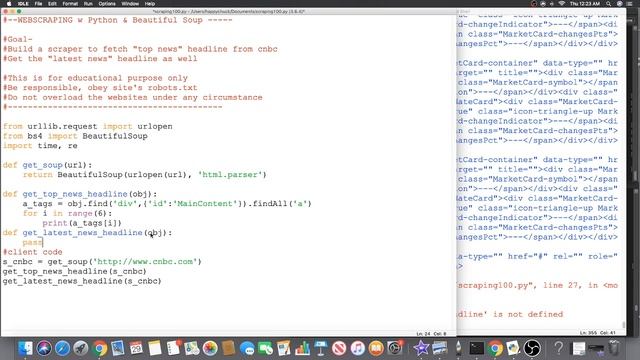Screen dimensions: 640x360
Task: Open Finder from the dock
Action: click(x=25, y=349)
